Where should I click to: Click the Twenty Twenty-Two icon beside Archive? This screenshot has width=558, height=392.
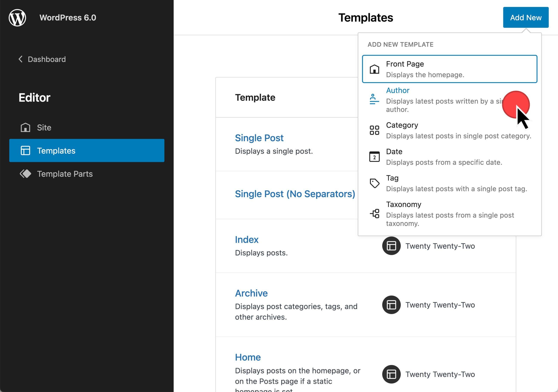click(391, 305)
